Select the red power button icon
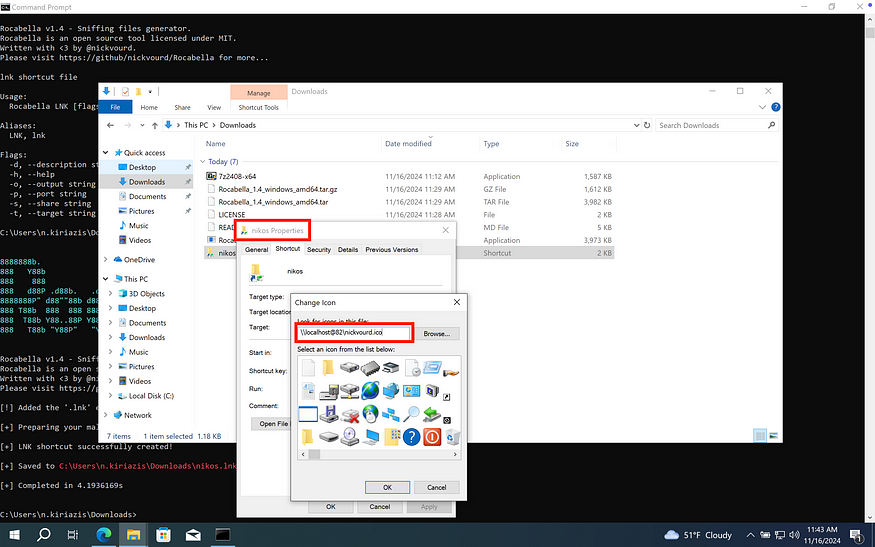The width and height of the screenshot is (875, 547). (432, 436)
